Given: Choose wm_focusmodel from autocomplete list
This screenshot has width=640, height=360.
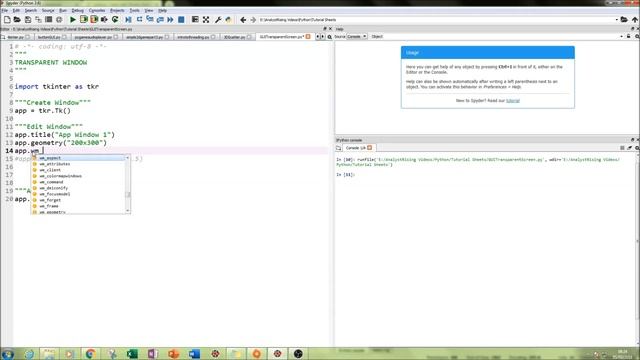Looking at the screenshot, I should tap(79, 194).
